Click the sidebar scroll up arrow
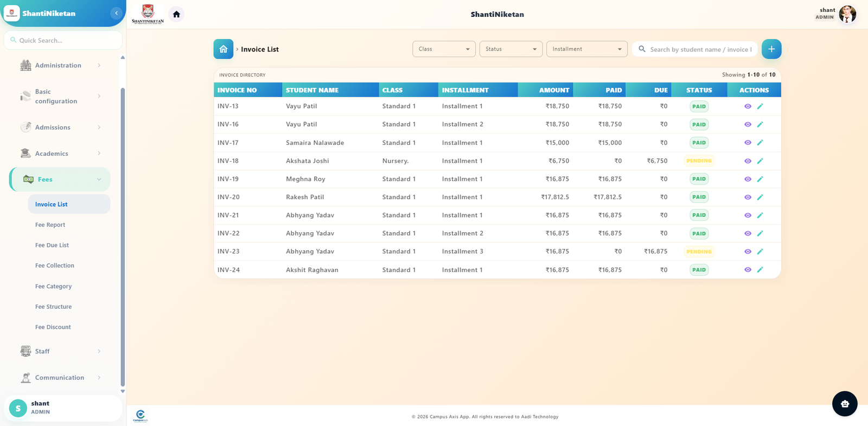This screenshot has height=426, width=868. 123,57
